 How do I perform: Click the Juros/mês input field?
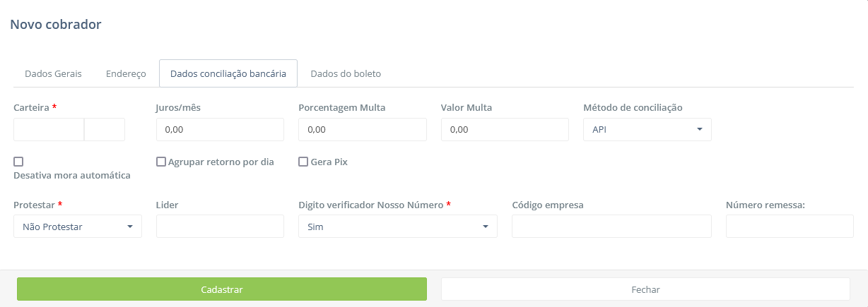pos(220,130)
